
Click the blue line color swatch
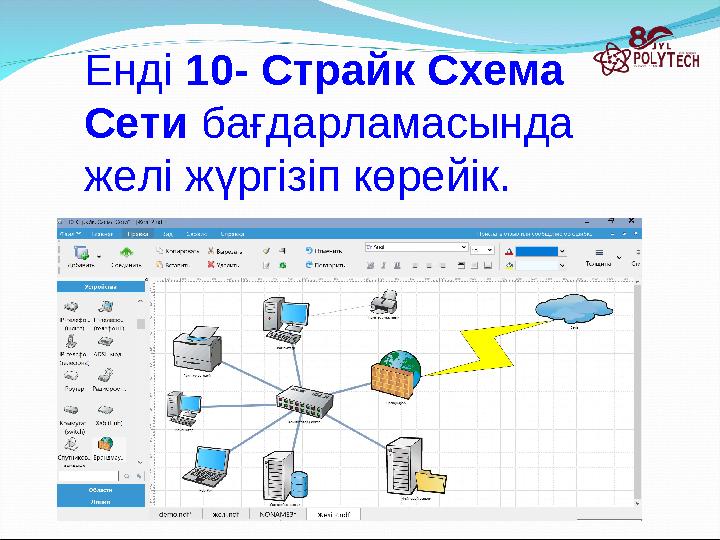tap(536, 251)
